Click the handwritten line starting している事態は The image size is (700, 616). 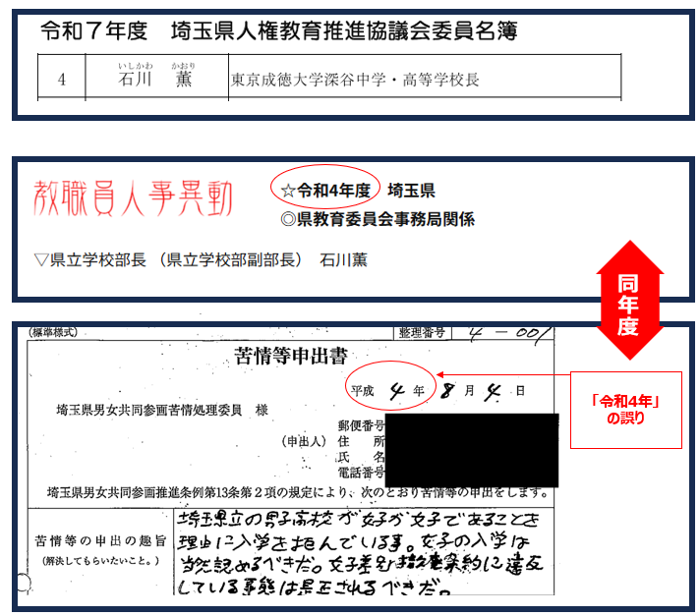(x=314, y=587)
